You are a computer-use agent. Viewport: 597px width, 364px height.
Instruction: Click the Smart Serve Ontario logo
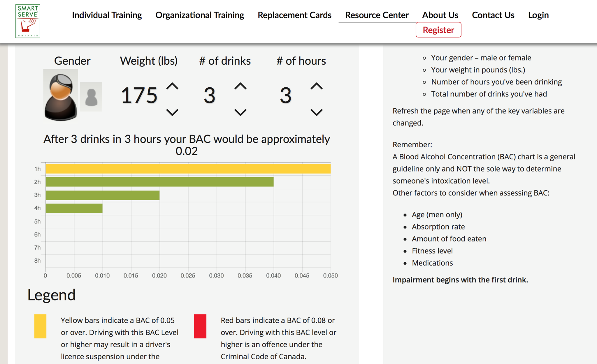(28, 21)
